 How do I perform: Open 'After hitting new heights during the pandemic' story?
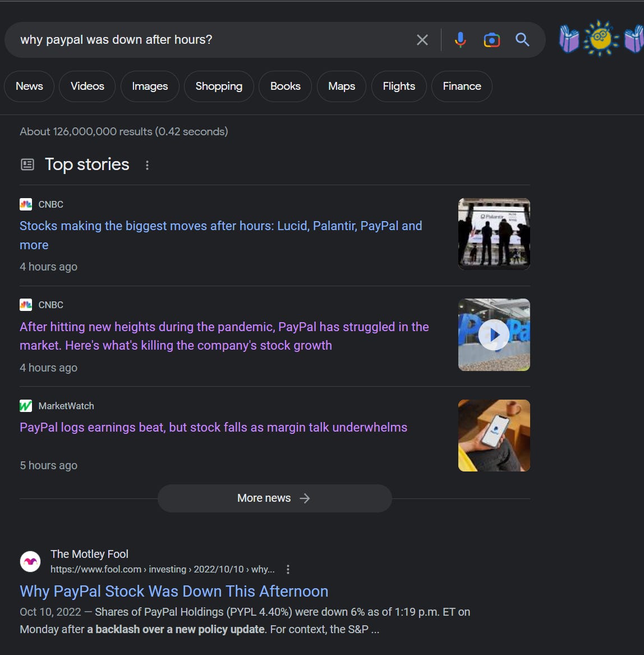click(224, 336)
